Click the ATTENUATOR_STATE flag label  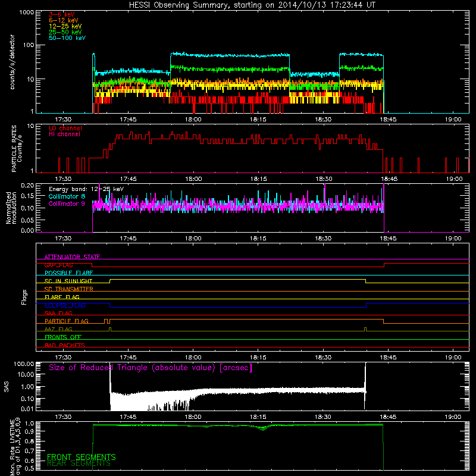coord(72,257)
